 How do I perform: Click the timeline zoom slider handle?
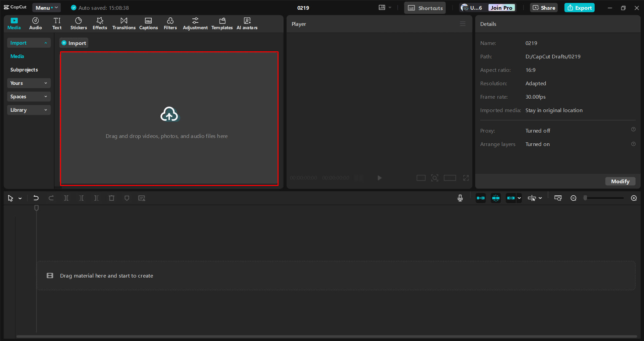tap(585, 198)
